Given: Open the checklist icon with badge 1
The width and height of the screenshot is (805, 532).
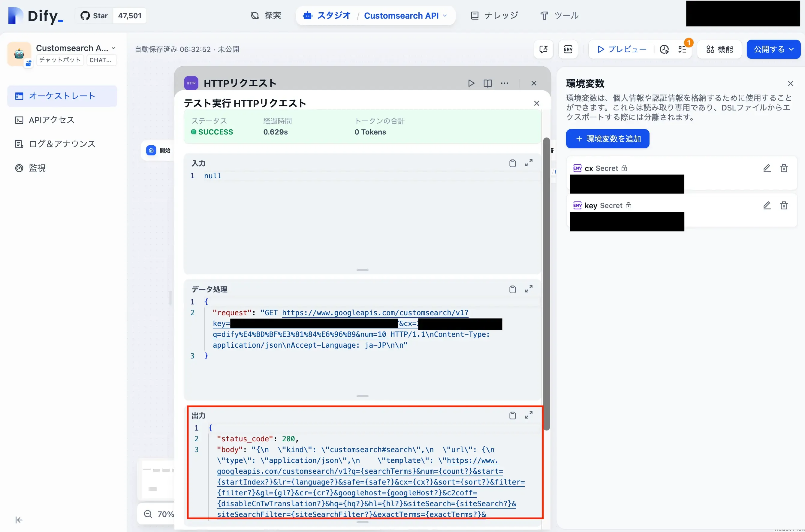Looking at the screenshot, I should (682, 50).
